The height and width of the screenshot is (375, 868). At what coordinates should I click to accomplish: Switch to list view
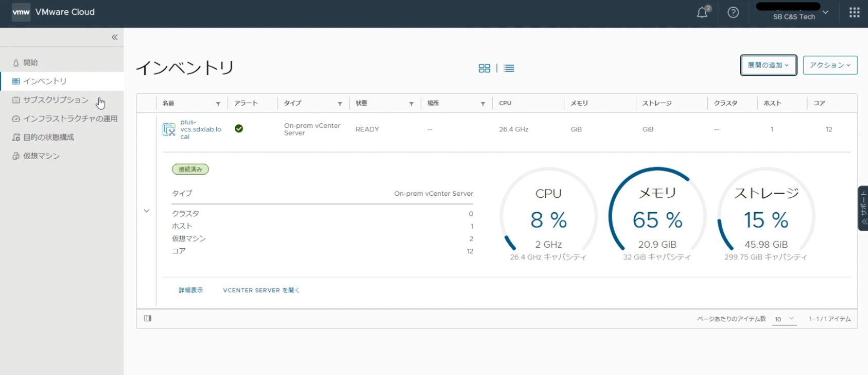(x=509, y=68)
